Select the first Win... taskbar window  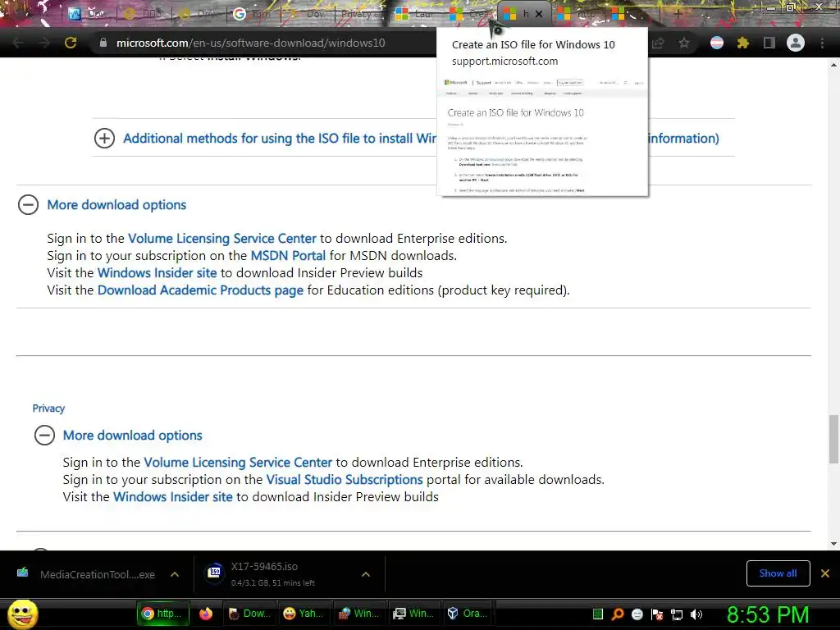359,614
